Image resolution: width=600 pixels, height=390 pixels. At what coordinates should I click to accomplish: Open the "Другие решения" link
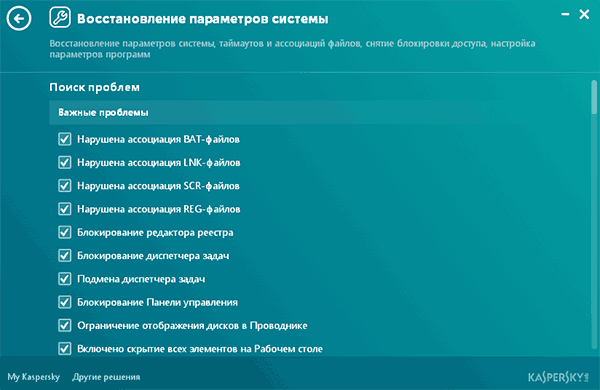tap(106, 377)
